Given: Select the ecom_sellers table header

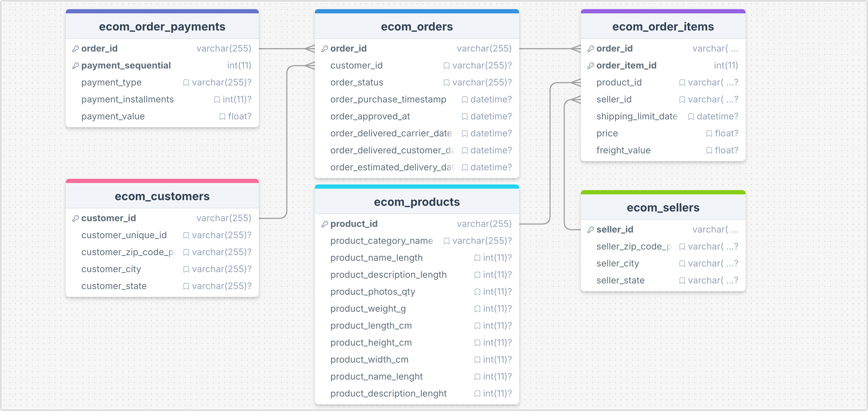Looking at the screenshot, I should [663, 207].
